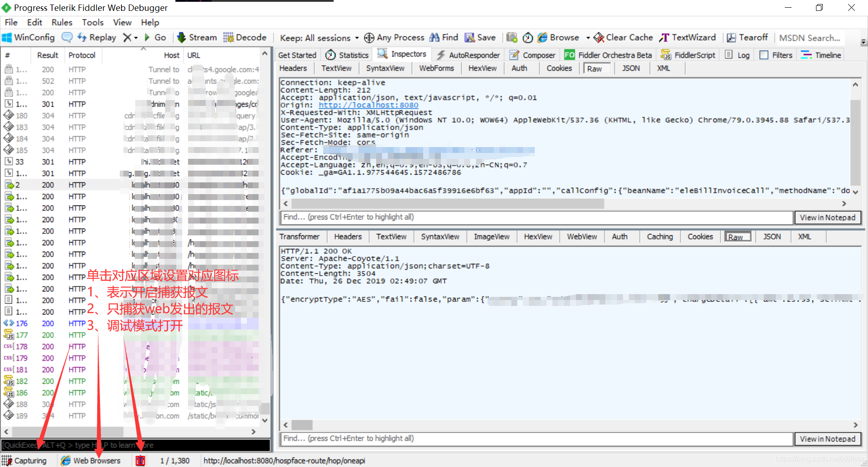Click the timer stopwatch icon
Image resolution: width=868 pixels, height=467 pixels.
tap(528, 38)
